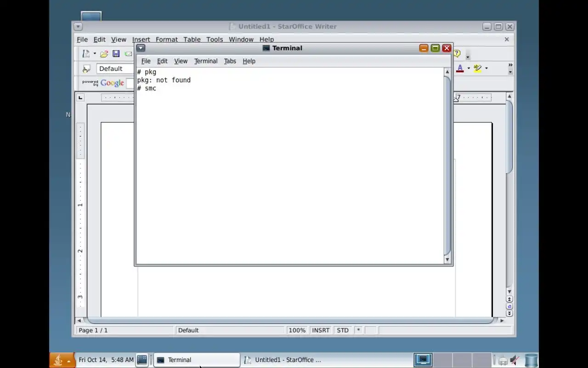The width and height of the screenshot is (588, 368).
Task: Open the Tools menu in Writer
Action: click(215, 40)
